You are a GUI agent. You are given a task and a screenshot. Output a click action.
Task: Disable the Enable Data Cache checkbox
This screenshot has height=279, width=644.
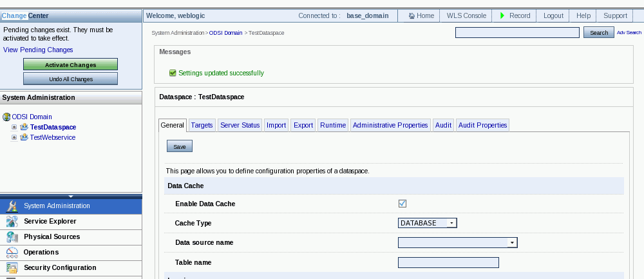[x=402, y=204]
